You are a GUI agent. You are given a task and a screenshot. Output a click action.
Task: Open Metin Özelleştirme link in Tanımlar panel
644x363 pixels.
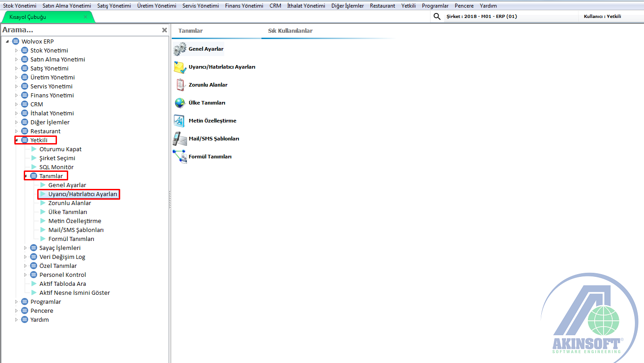(213, 121)
